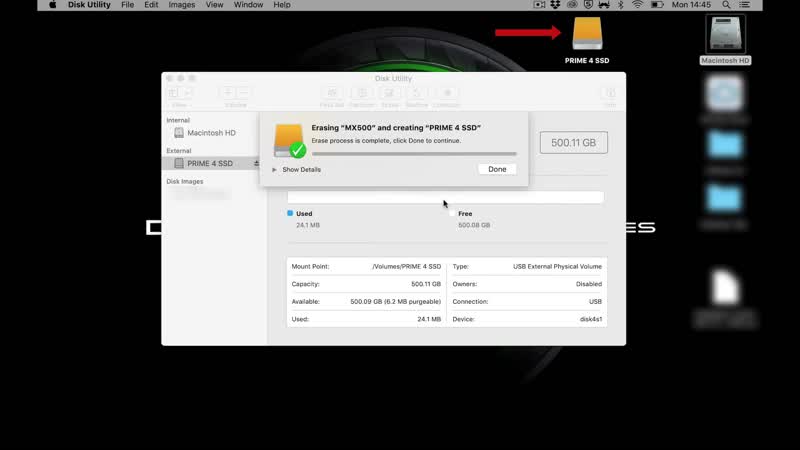Open Spotlight search magnifier
This screenshot has height=450, width=800.
[x=726, y=5]
